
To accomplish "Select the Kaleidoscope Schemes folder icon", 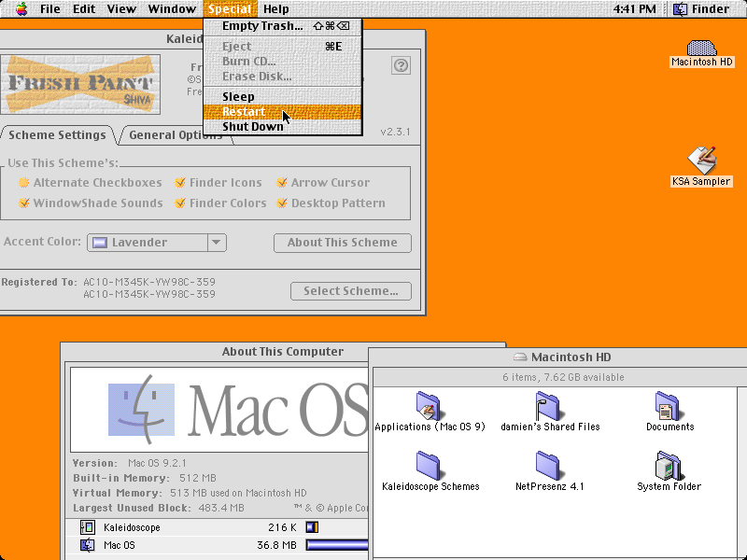I will click(430, 465).
